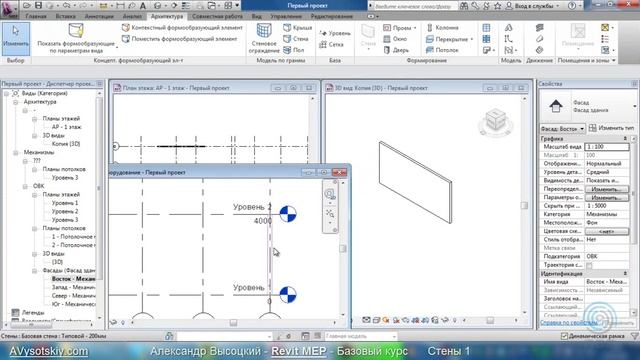Click the Open folder icon in quick access toolbar
This screenshot has width=640, height=360.
(27, 6)
